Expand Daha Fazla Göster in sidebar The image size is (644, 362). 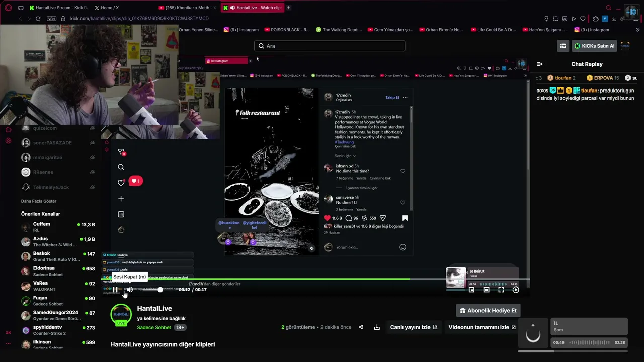pyautogui.click(x=39, y=201)
